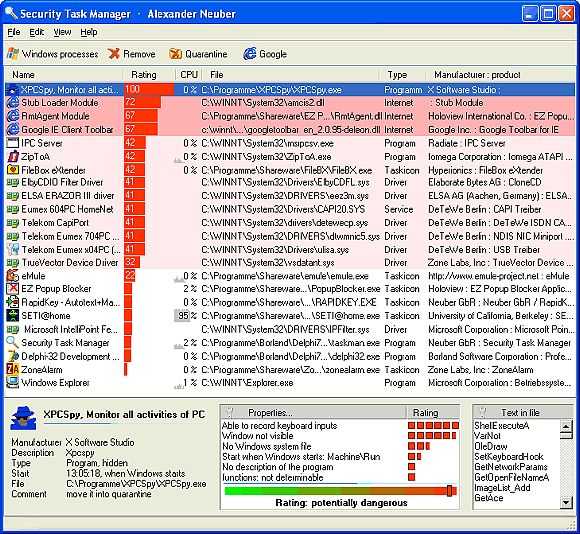This screenshot has width=580, height=534.
Task: Click rating bar of XPCSpy showing 100
Action: (x=149, y=89)
